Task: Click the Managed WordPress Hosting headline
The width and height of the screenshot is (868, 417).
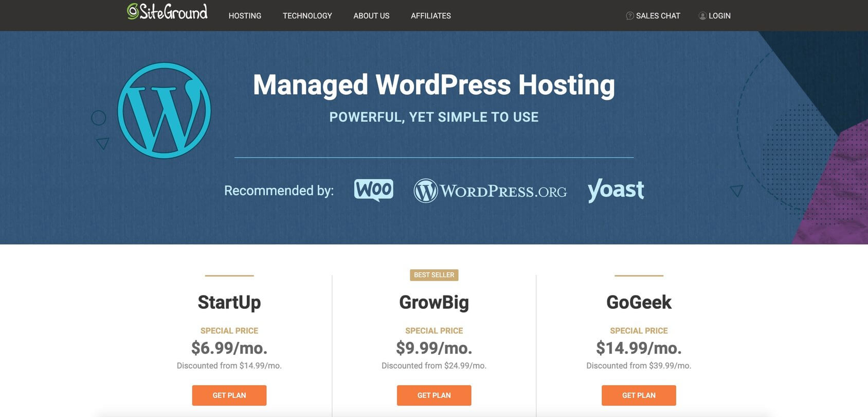Action: pyautogui.click(x=433, y=85)
